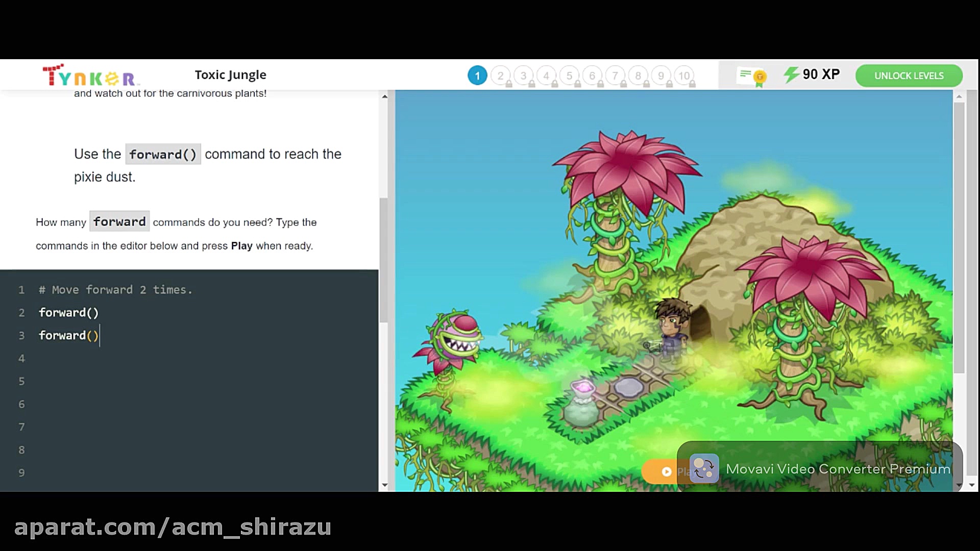
Task: Select locked level 5 circle
Action: [569, 76]
